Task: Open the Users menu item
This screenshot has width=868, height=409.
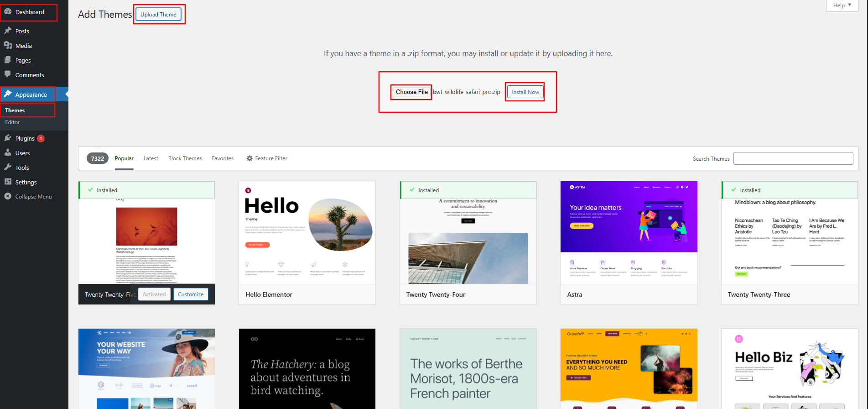Action: [22, 153]
